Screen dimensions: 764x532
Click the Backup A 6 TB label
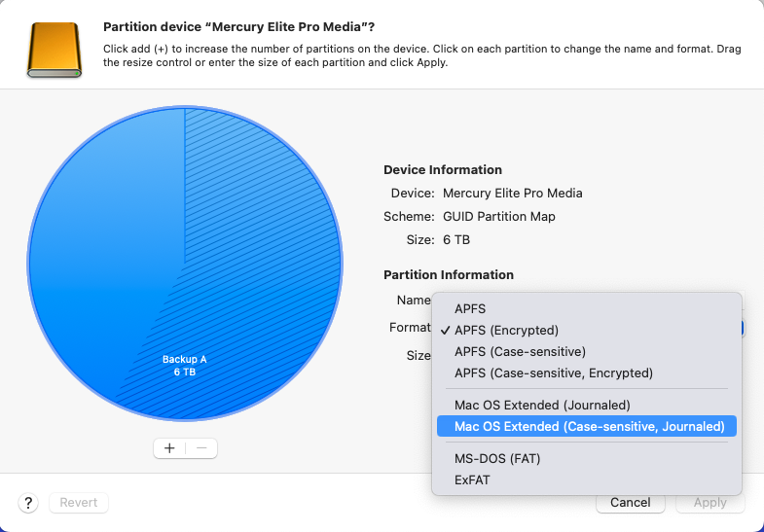184,366
